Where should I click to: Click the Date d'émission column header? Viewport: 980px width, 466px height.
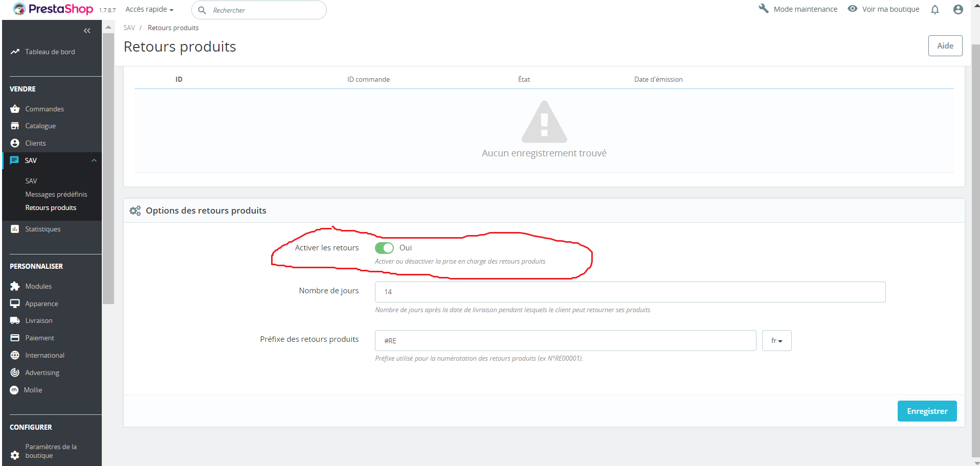pos(658,79)
